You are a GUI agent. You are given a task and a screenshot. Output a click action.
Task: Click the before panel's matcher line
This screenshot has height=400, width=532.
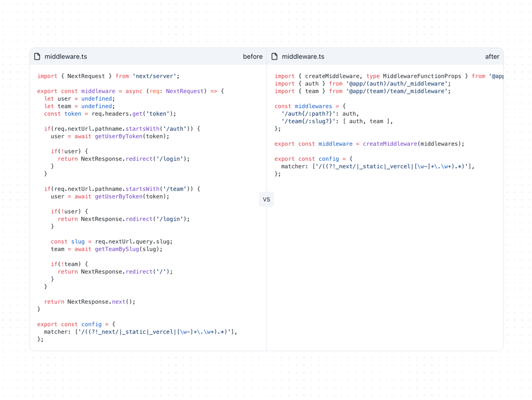coord(140,332)
